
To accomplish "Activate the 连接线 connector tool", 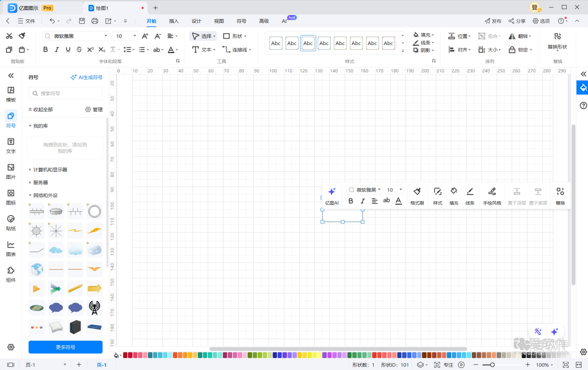I will coord(236,49).
